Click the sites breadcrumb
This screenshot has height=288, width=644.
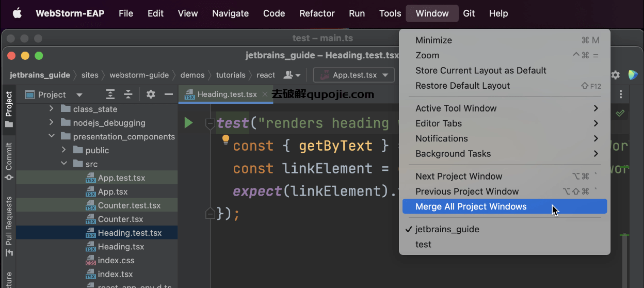[90, 75]
